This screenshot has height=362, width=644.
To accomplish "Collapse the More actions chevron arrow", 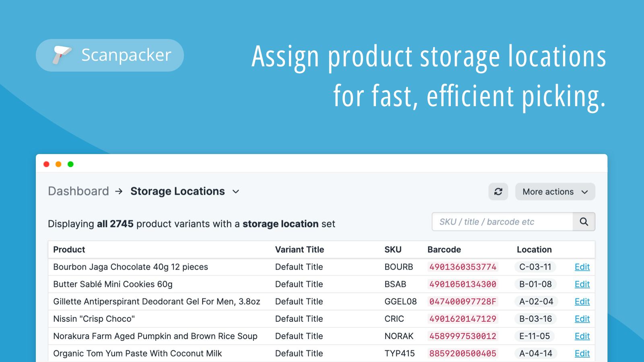I will (585, 192).
